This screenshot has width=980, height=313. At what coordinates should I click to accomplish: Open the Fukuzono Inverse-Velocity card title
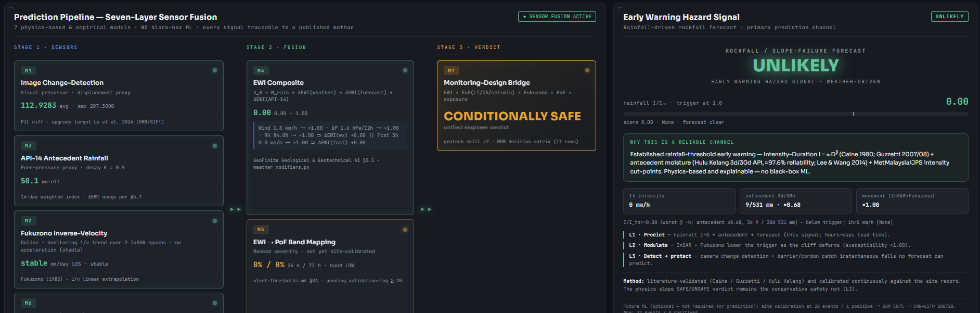coord(64,233)
